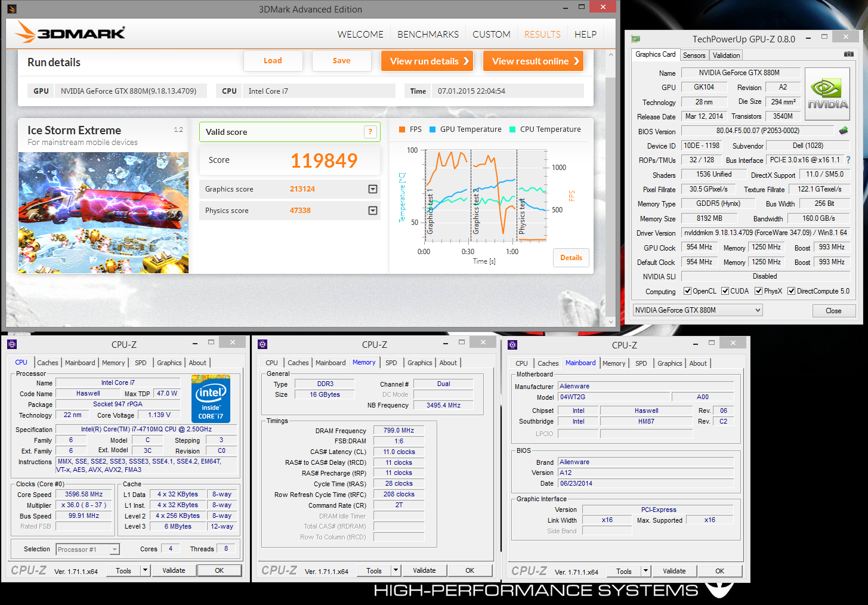Expand the Physics score details
This screenshot has width=868, height=605.
[x=373, y=211]
